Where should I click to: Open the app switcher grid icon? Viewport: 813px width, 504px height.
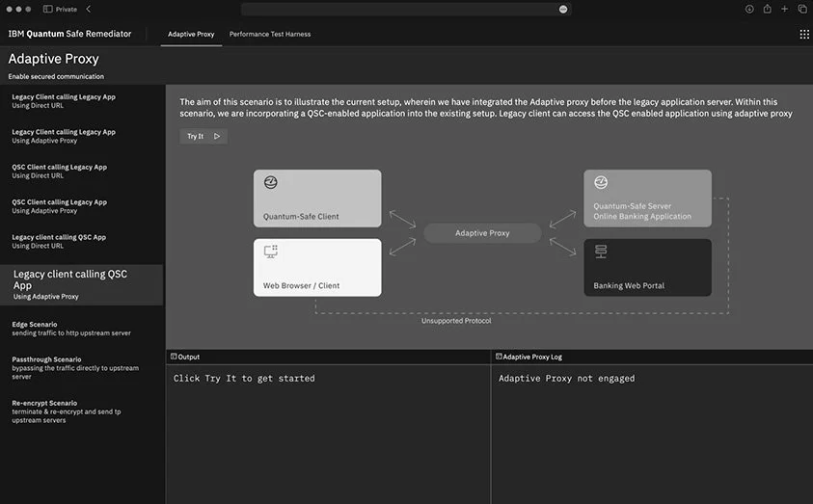804,34
